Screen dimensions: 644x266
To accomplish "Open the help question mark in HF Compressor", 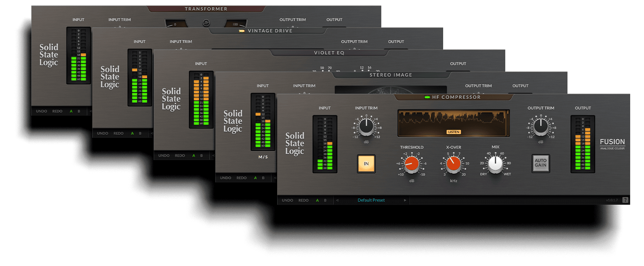I will pos(625,200).
